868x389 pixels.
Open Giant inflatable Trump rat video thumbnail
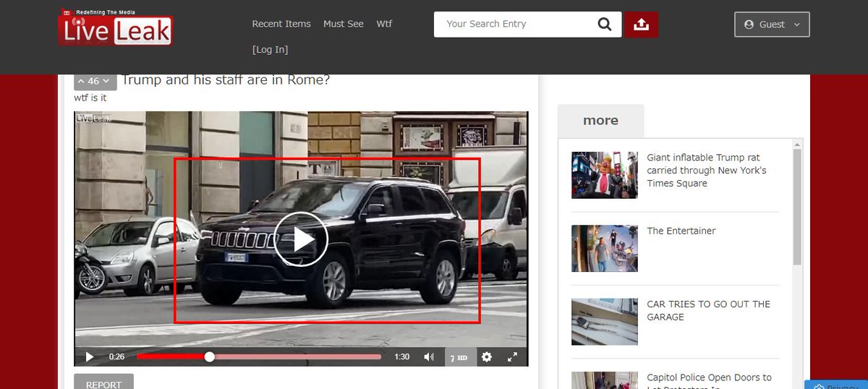(605, 175)
